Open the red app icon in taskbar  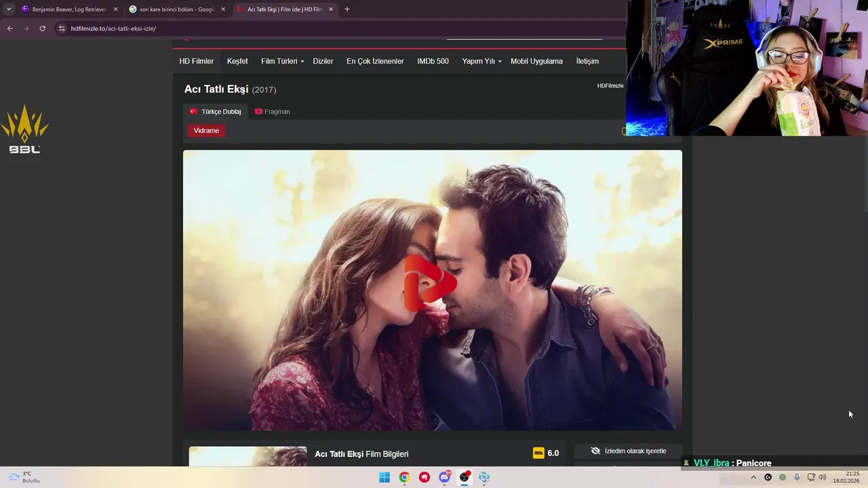(425, 477)
